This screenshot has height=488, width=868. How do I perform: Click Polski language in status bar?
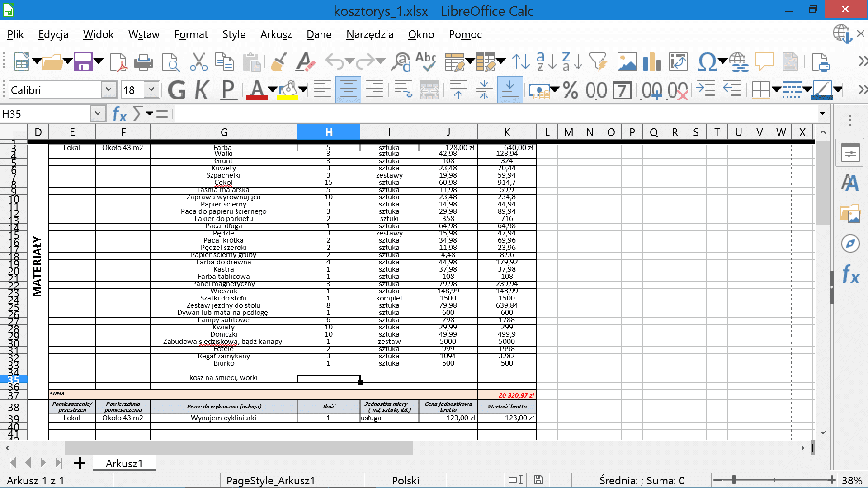tap(406, 480)
